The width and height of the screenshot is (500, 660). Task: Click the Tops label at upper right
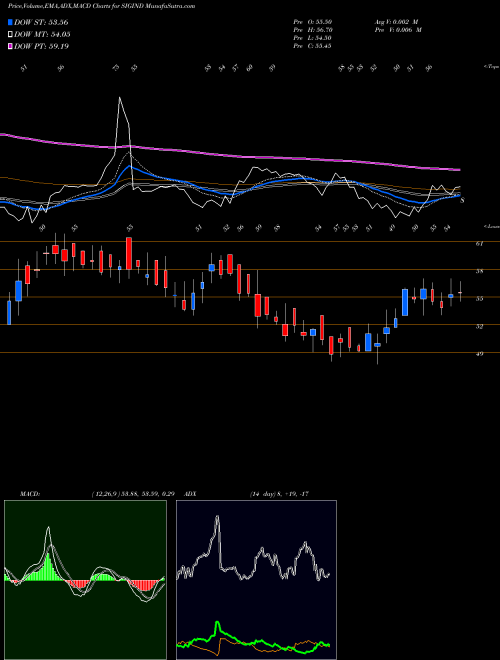492,67
